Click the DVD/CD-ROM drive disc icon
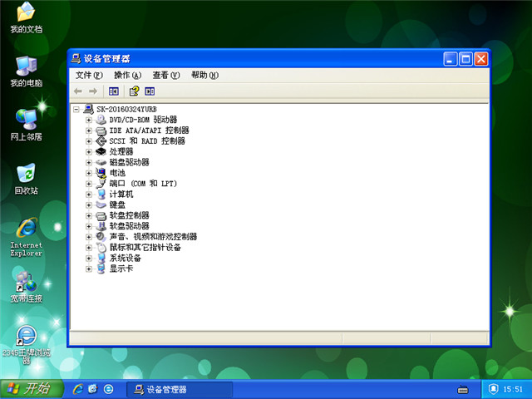The width and height of the screenshot is (532, 399). point(101,120)
